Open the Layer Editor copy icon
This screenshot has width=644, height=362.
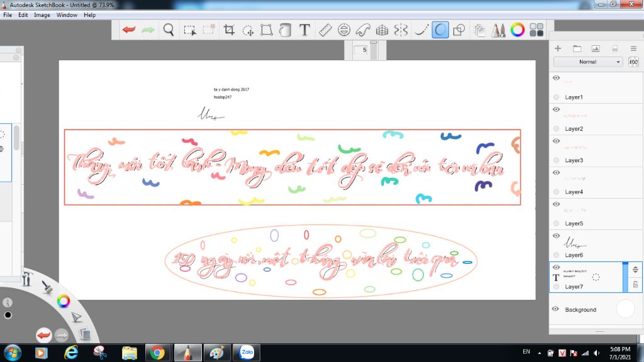(x=479, y=30)
